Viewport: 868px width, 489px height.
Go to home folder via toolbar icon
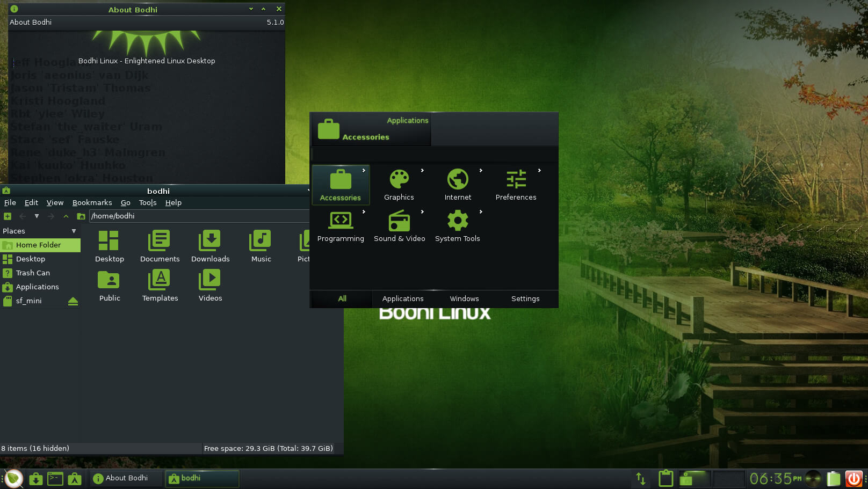pos(81,216)
